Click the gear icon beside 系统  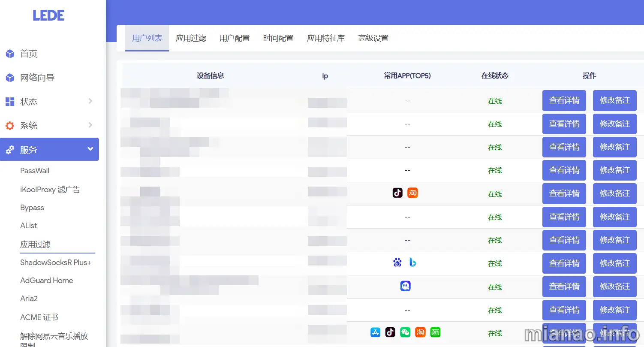10,126
